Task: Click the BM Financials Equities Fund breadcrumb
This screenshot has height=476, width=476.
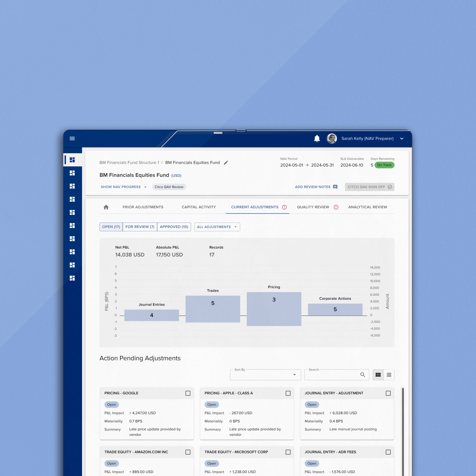Action: click(x=192, y=163)
